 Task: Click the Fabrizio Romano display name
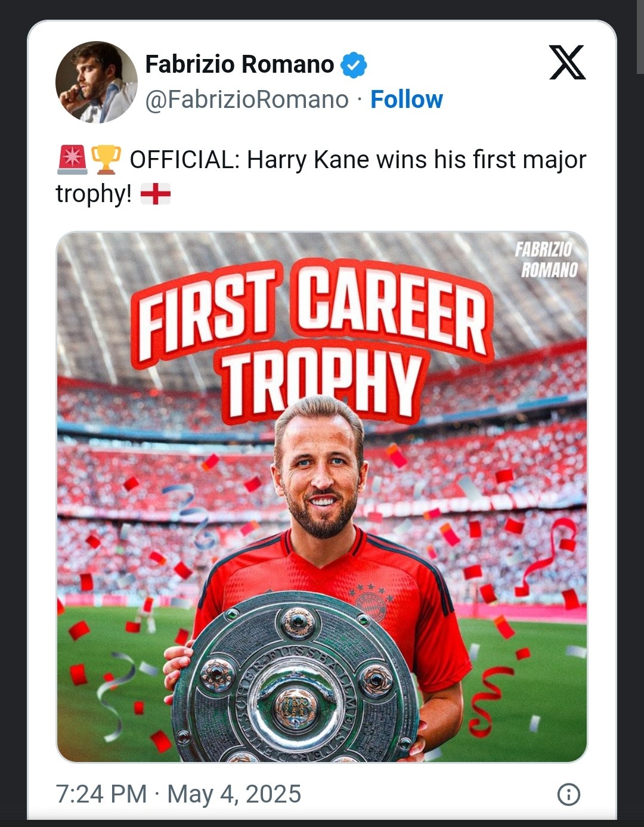pos(239,64)
